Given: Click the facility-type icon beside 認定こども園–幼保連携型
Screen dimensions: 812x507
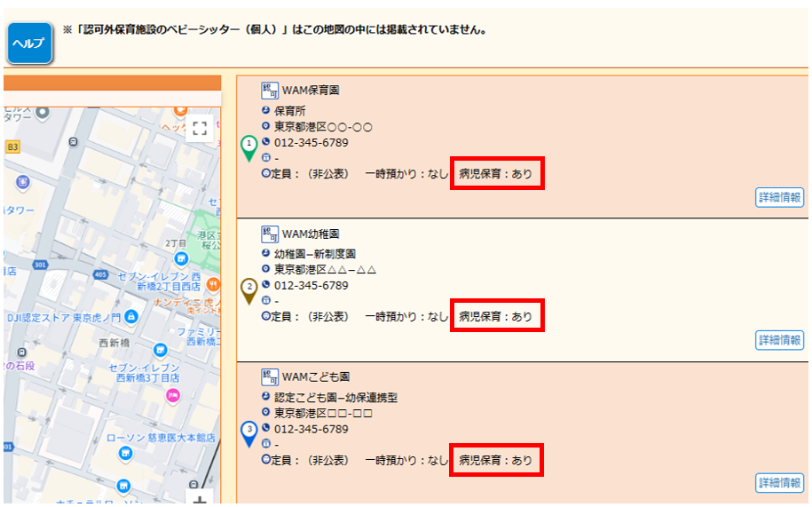Looking at the screenshot, I should [x=265, y=397].
